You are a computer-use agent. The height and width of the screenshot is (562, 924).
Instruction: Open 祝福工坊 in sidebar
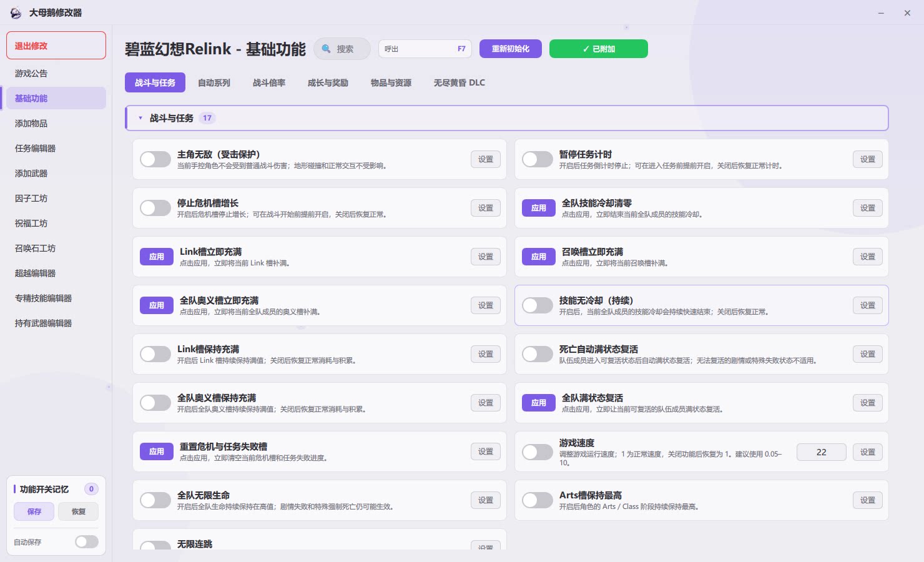coord(56,223)
